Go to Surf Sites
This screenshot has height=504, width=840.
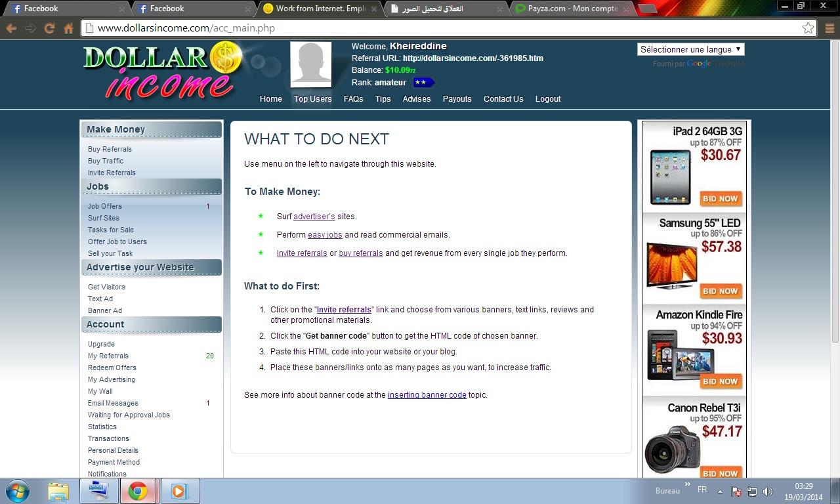pyautogui.click(x=104, y=218)
